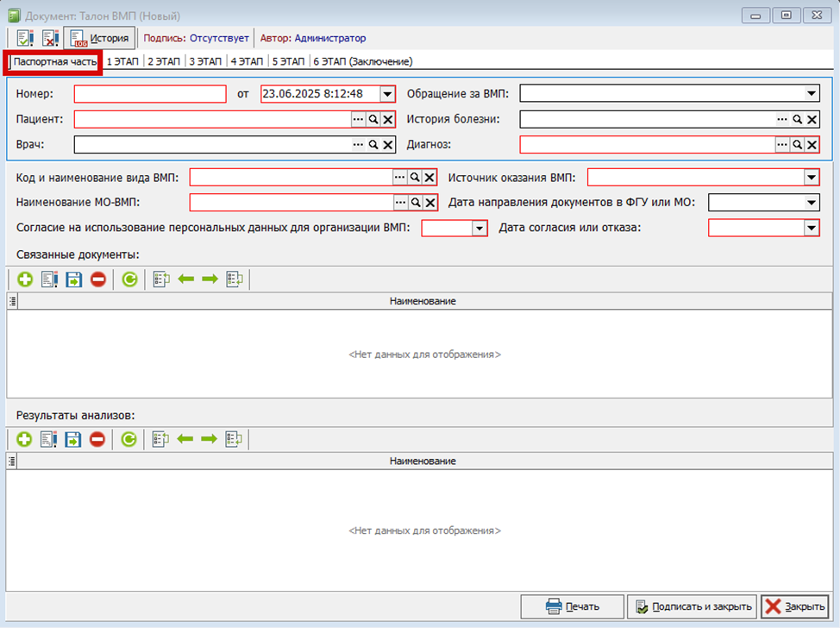Clear the Диагноз field with X
The image size is (840, 628).
click(812, 144)
